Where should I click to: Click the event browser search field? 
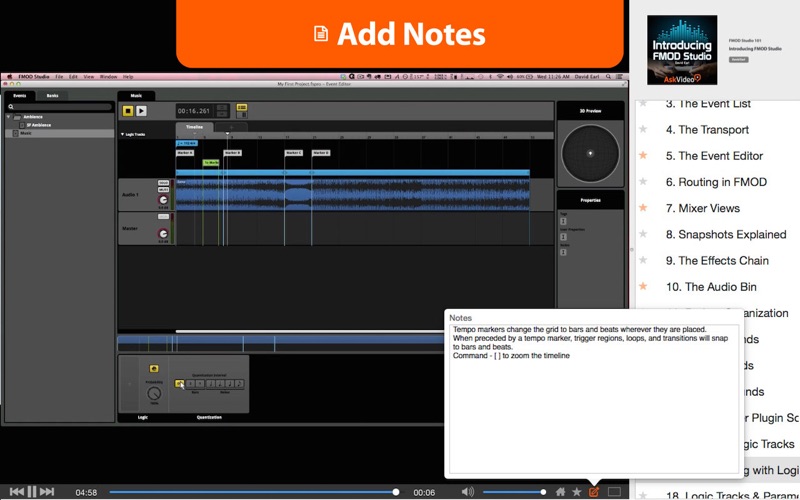[60, 107]
